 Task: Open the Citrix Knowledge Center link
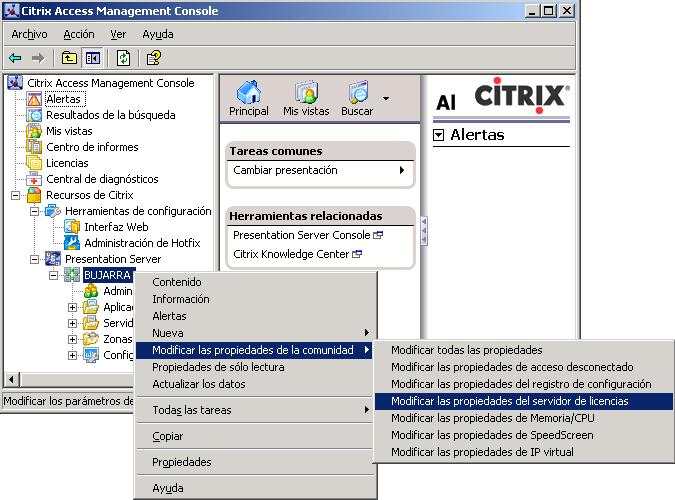coord(291,254)
